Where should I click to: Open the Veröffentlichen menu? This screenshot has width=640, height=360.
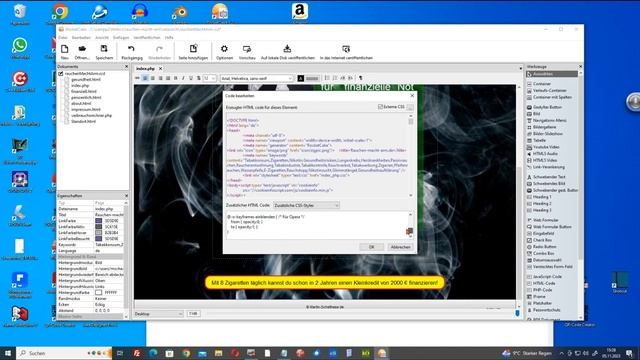point(147,38)
